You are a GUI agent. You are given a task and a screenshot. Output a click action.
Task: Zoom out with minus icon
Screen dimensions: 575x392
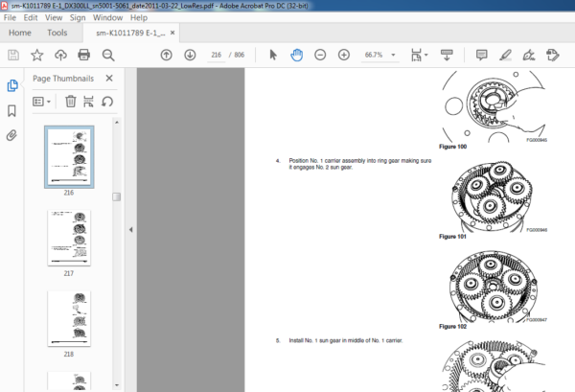pyautogui.click(x=320, y=55)
